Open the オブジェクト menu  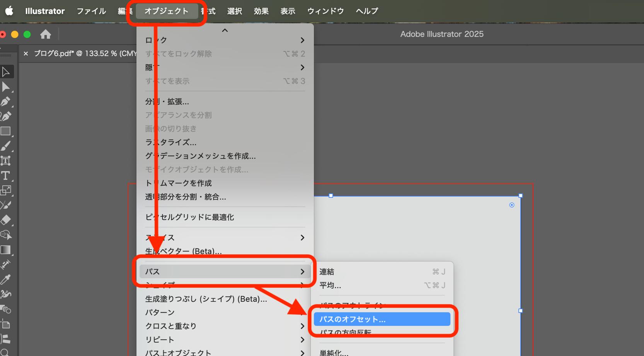tap(167, 11)
